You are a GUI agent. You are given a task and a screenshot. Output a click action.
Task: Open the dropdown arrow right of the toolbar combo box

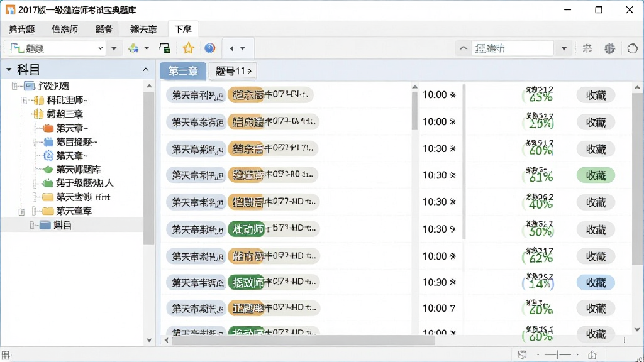pyautogui.click(x=114, y=48)
